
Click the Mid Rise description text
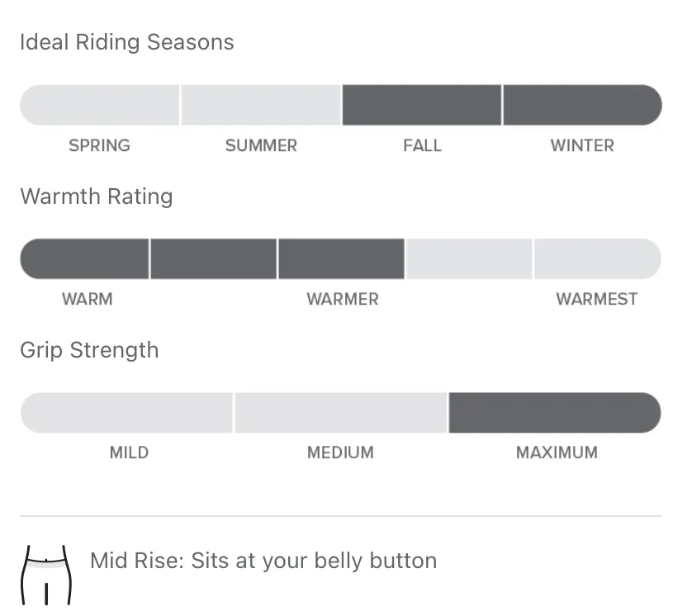pos(263,561)
